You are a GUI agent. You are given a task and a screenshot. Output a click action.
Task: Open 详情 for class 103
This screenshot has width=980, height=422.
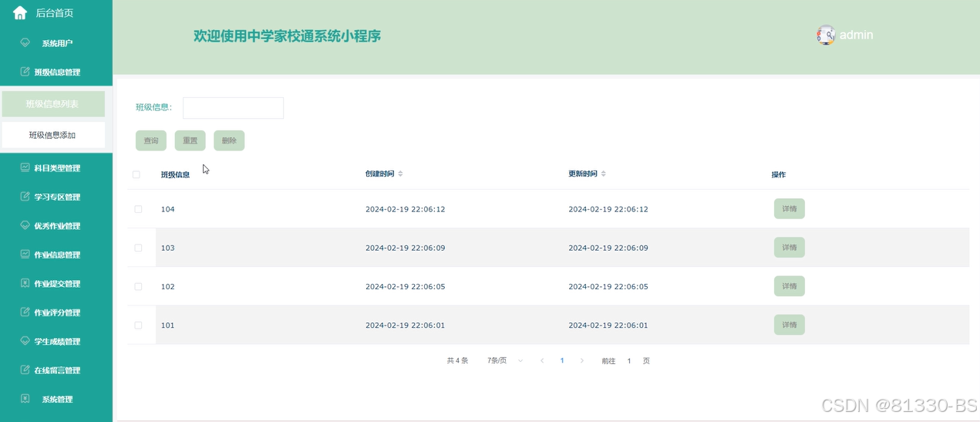click(790, 248)
